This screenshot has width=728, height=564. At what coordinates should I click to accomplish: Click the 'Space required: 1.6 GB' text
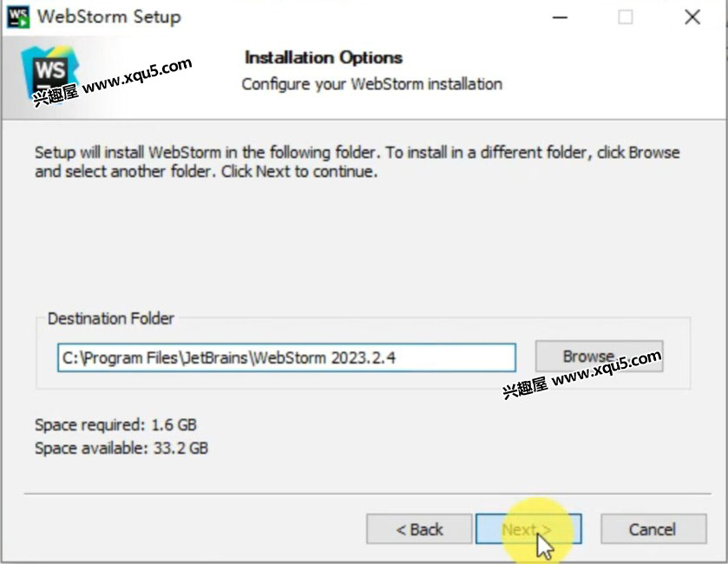point(115,425)
